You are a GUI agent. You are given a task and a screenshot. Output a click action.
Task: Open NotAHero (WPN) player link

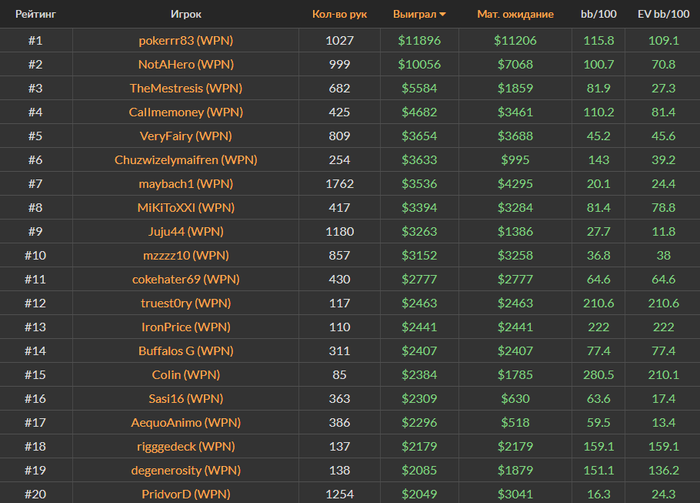(x=186, y=64)
